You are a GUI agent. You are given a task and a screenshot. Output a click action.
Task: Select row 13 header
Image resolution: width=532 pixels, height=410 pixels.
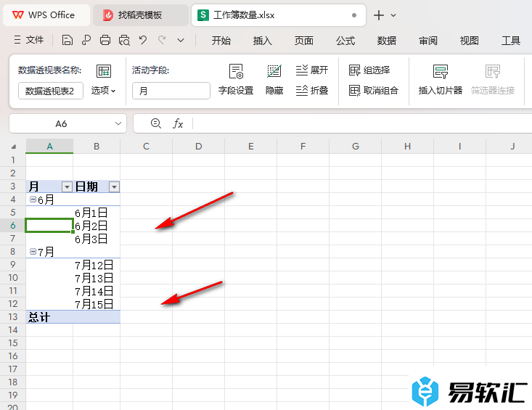click(x=13, y=316)
